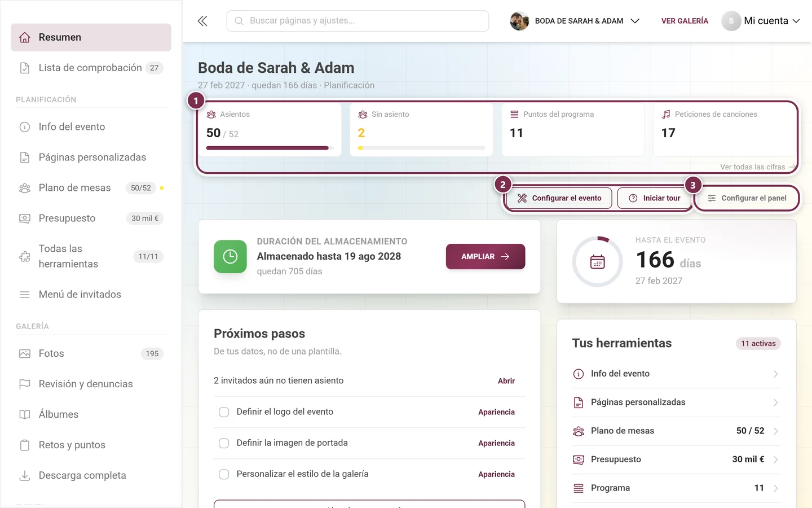
Task: Click the home icon beside Resumen
Action: [25, 37]
